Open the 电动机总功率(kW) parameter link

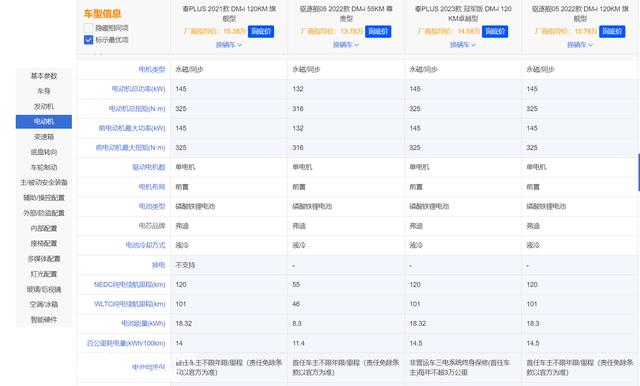click(x=138, y=89)
